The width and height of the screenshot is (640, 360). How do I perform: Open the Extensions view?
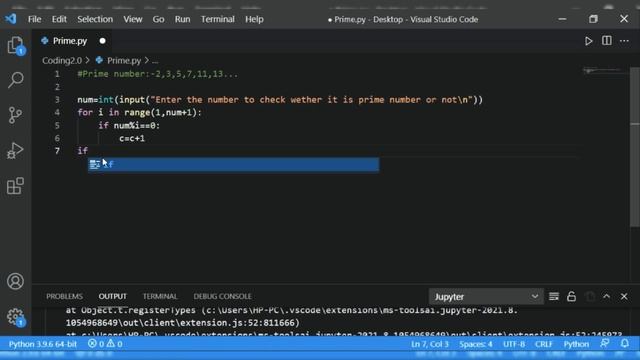(16, 186)
